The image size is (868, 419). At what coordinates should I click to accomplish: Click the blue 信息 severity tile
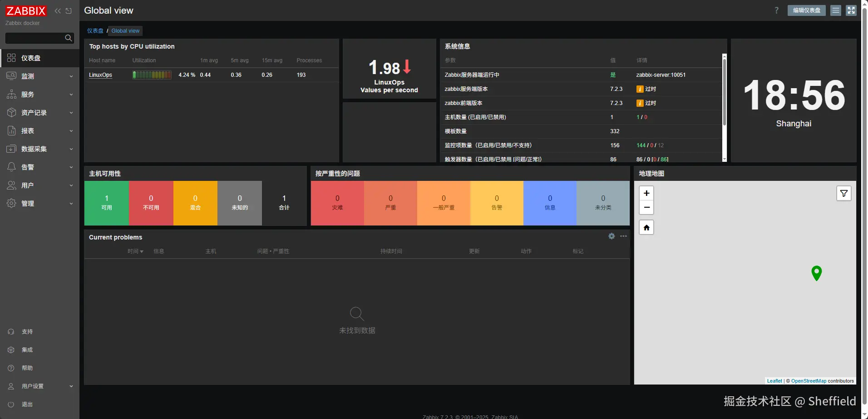[550, 203]
